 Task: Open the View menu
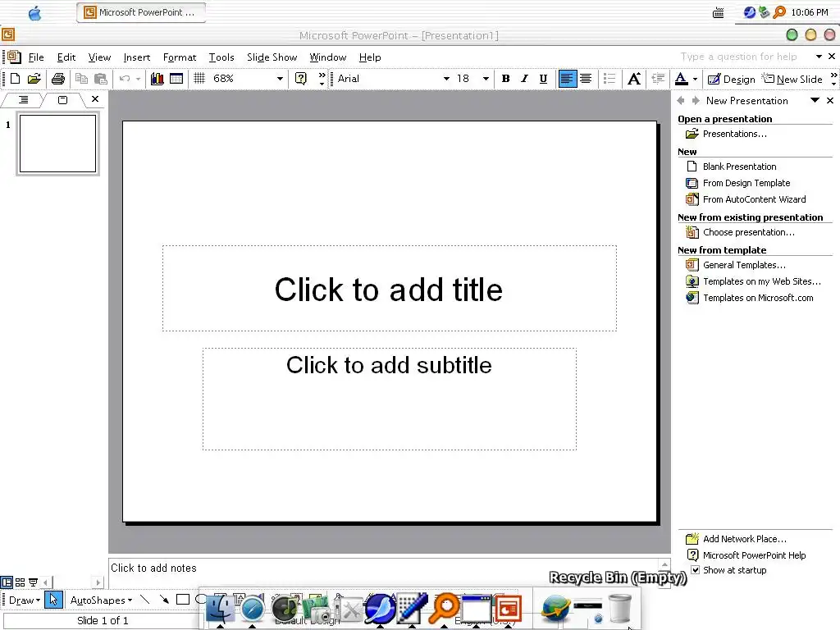click(99, 57)
